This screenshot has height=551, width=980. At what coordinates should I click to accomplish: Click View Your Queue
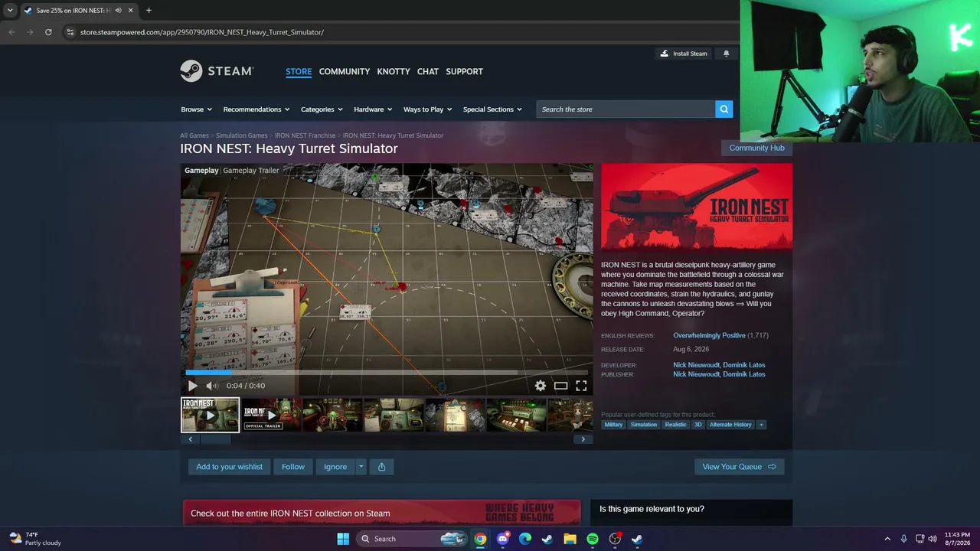740,467
